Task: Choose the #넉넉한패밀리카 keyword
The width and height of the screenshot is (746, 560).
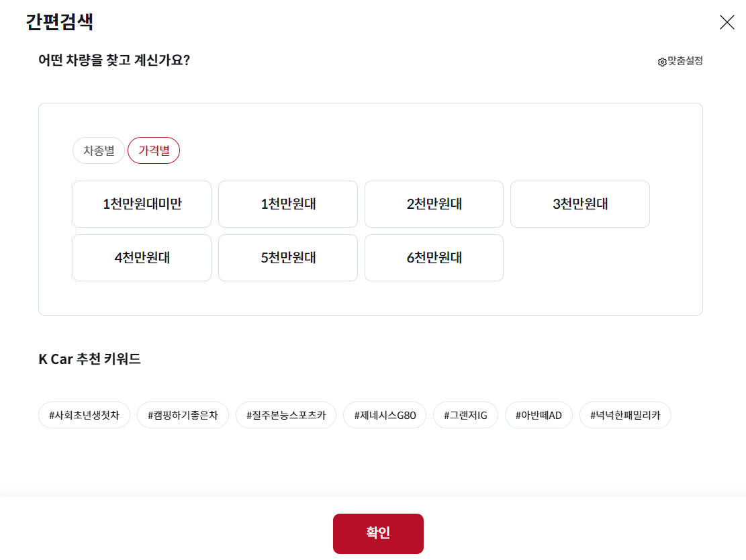Action: click(625, 415)
